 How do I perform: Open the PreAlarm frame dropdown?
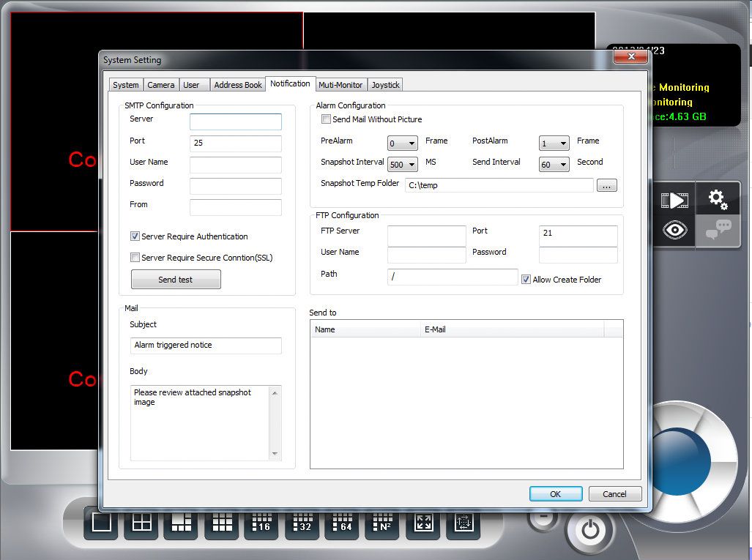click(x=403, y=144)
